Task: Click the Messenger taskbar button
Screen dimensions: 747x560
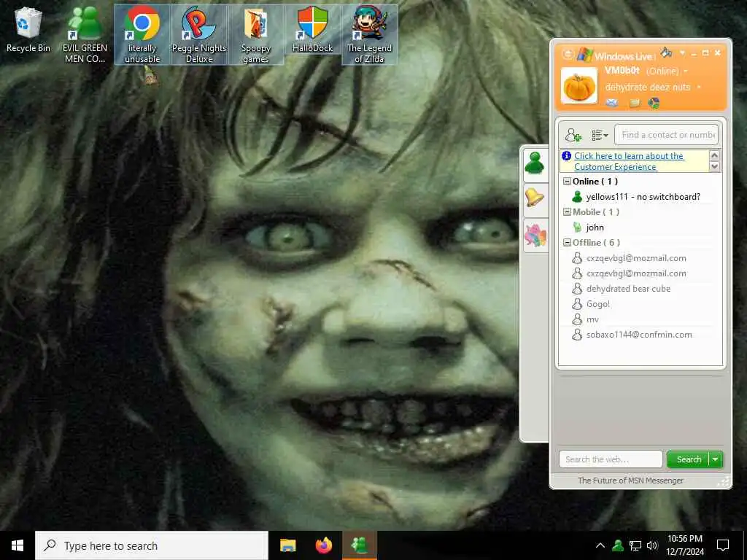Action: 360,545
